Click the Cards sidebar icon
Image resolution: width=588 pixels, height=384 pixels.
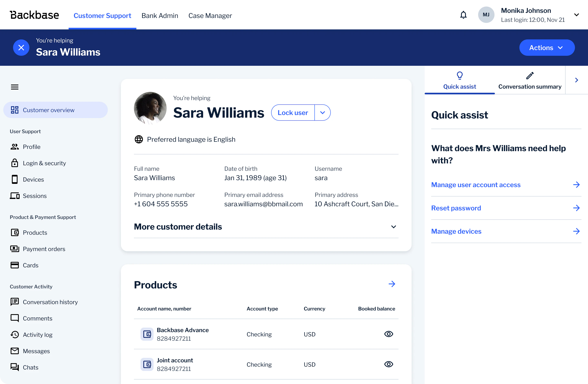pyautogui.click(x=14, y=265)
